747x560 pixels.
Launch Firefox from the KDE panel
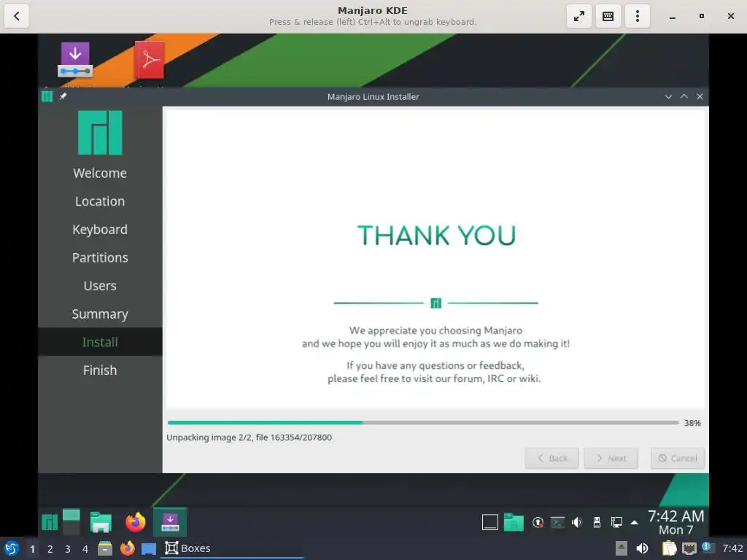coord(135,522)
